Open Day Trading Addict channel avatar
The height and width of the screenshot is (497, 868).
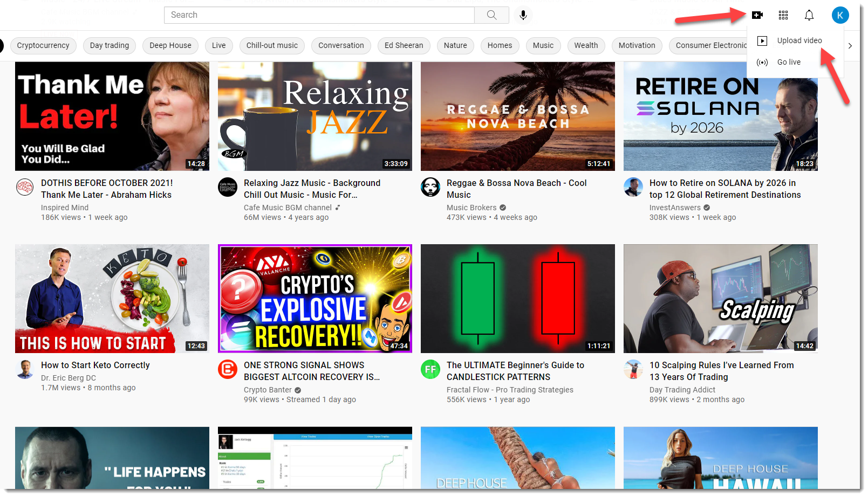tap(633, 369)
